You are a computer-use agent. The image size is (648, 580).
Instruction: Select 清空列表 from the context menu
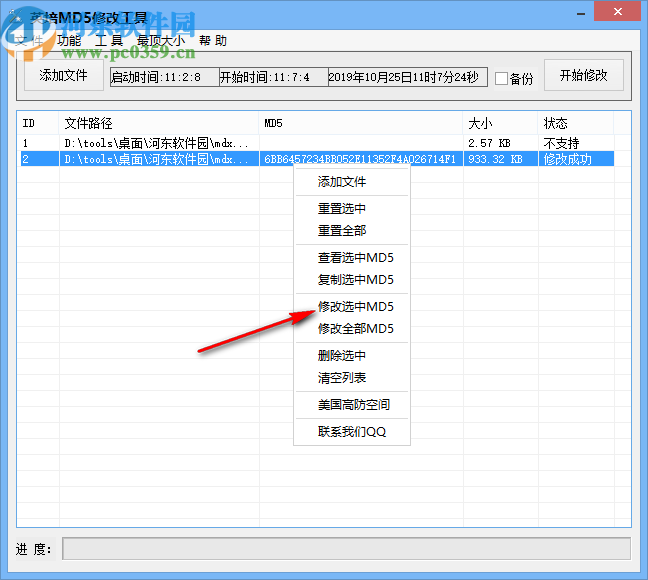(x=342, y=377)
